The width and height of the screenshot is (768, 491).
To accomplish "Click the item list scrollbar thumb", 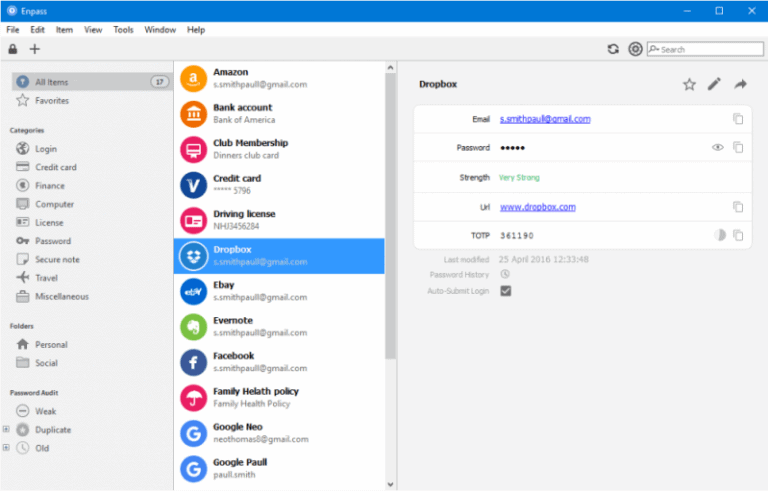I will pos(390,216).
